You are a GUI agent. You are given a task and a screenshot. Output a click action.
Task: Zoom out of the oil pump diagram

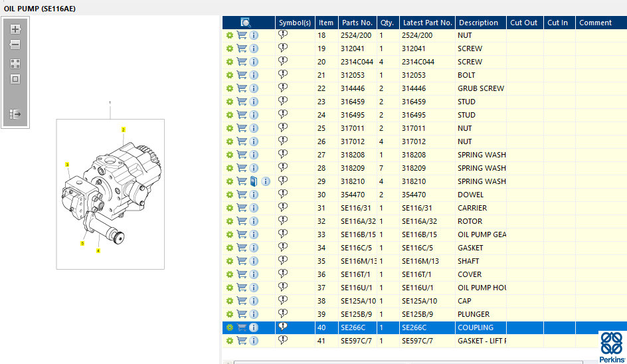point(15,45)
